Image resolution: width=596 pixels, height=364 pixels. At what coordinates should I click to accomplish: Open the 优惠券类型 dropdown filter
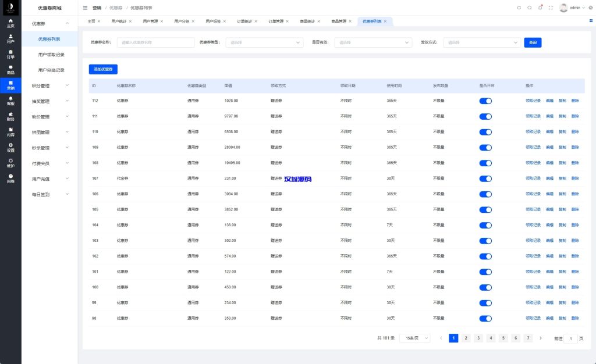(x=266, y=42)
